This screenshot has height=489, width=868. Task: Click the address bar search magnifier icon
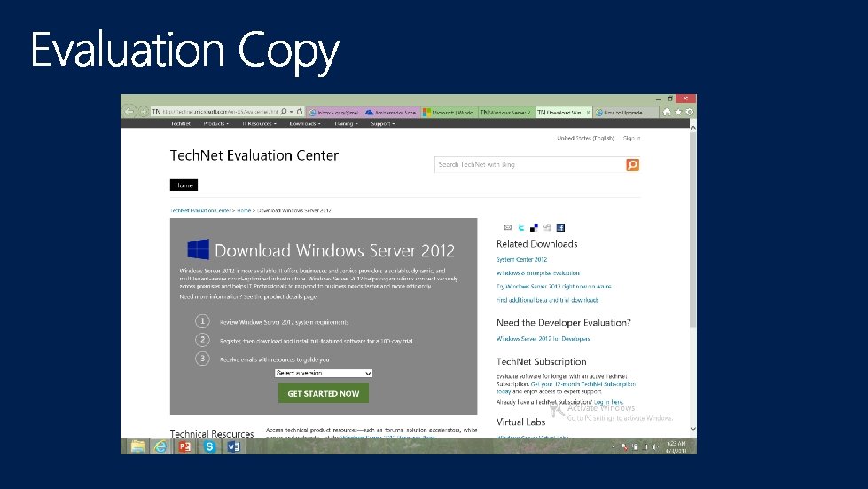click(284, 112)
